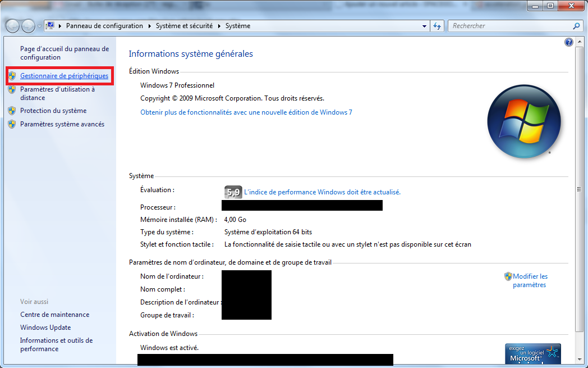Click shield icon beside Paramètres système avancés
This screenshot has width=588, height=368.
pos(12,124)
